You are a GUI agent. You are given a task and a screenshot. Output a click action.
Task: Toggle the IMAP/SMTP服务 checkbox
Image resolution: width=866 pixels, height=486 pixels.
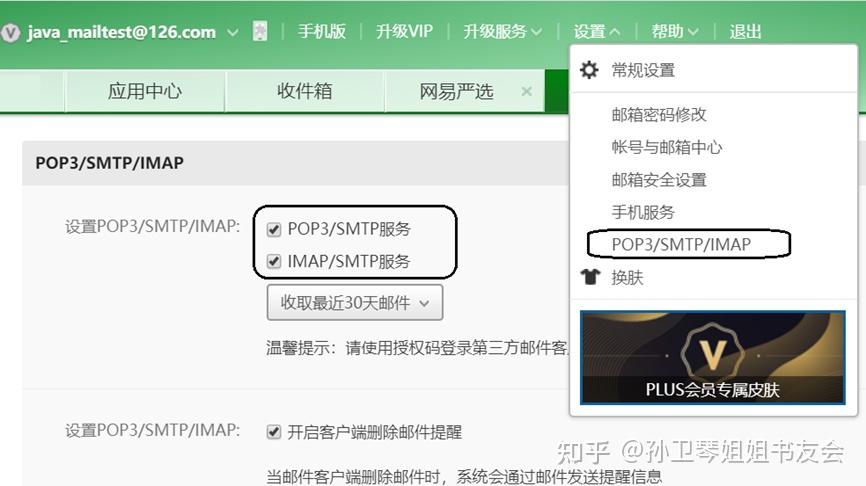(274, 261)
